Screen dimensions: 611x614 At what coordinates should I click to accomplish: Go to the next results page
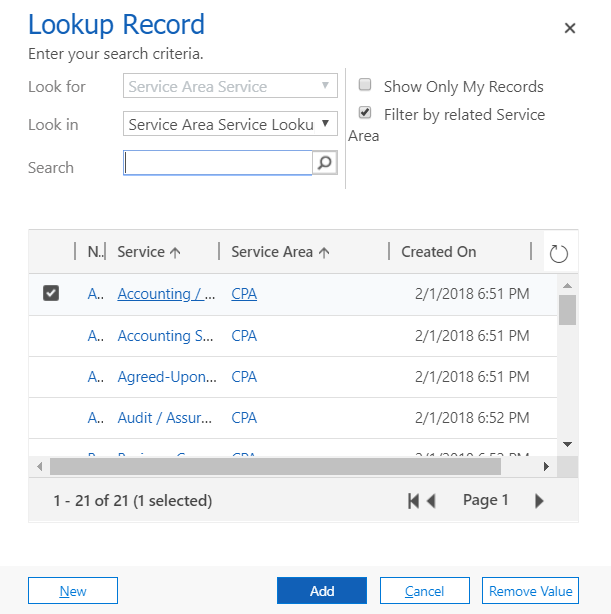(540, 501)
